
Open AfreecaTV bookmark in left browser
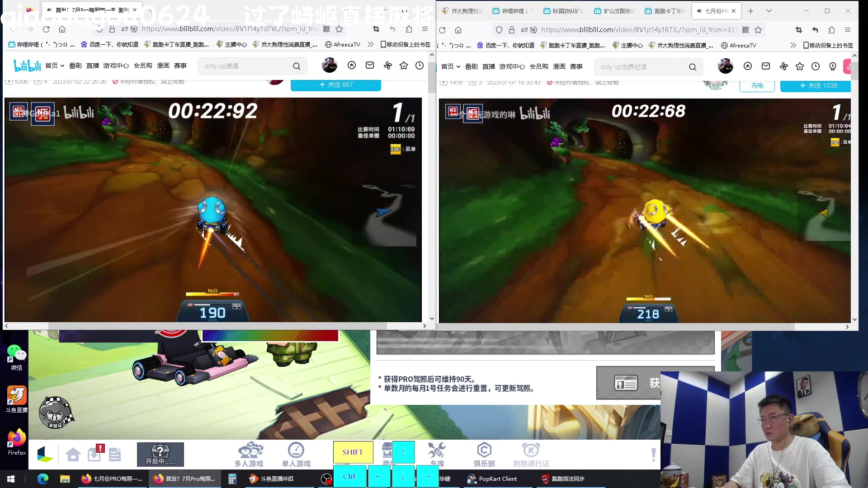342,44
